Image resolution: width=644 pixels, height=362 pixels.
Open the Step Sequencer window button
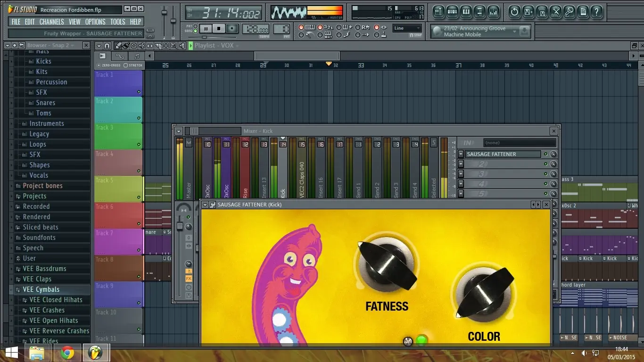point(452,12)
